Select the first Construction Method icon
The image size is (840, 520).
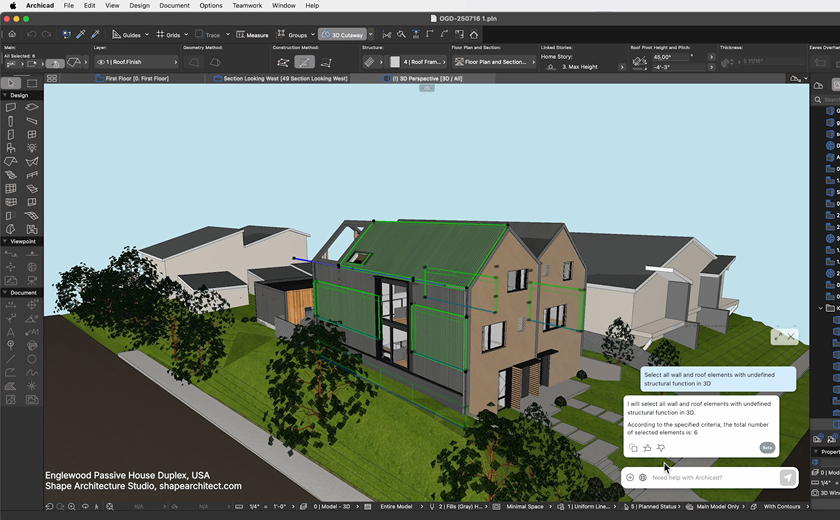coord(283,62)
